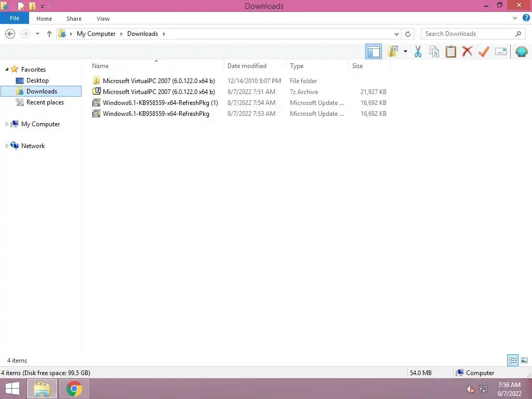Open folder options icon with checkmark
The height and width of the screenshot is (399, 532).
(x=393, y=51)
